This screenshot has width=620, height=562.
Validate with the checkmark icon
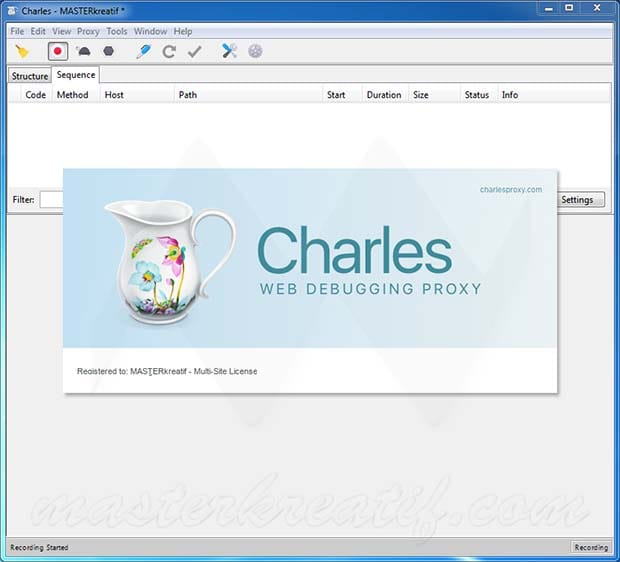(x=195, y=51)
